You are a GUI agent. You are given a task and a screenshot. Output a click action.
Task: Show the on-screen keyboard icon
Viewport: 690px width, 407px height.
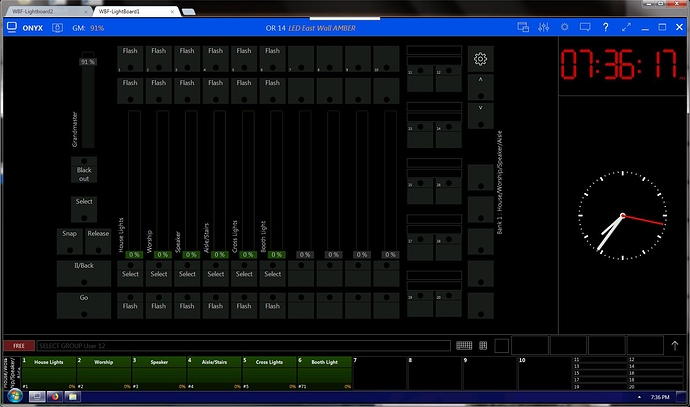[464, 345]
